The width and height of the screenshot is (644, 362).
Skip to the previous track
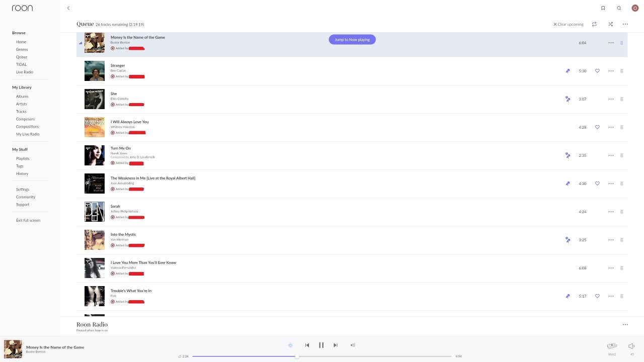click(x=307, y=345)
